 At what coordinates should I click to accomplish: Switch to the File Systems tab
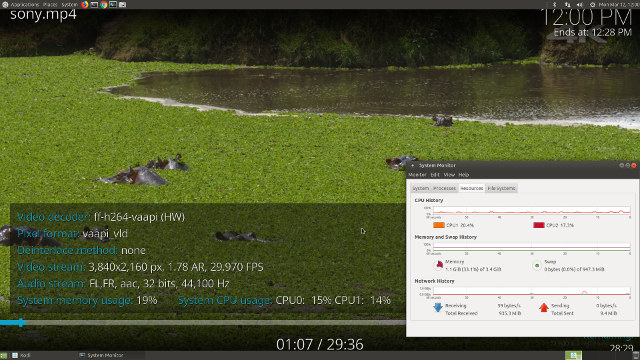501,188
